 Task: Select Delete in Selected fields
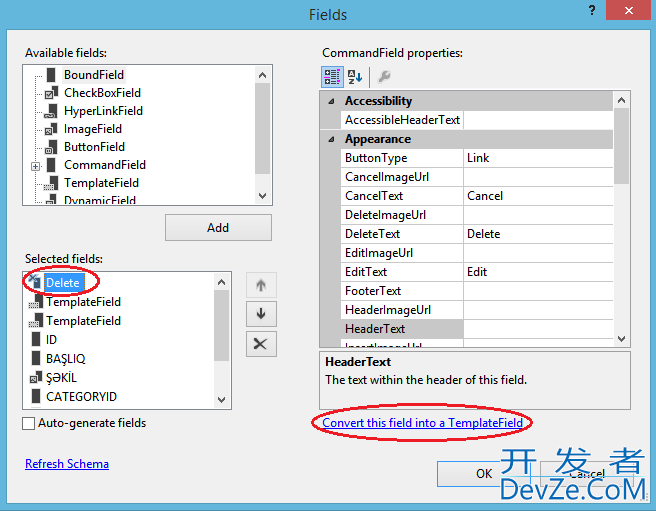pyautogui.click(x=63, y=282)
